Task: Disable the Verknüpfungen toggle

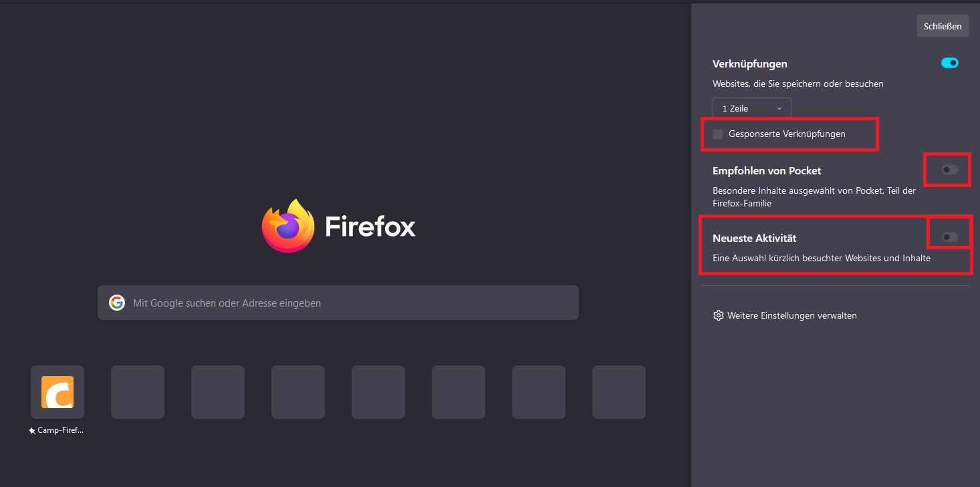Action: (950, 63)
